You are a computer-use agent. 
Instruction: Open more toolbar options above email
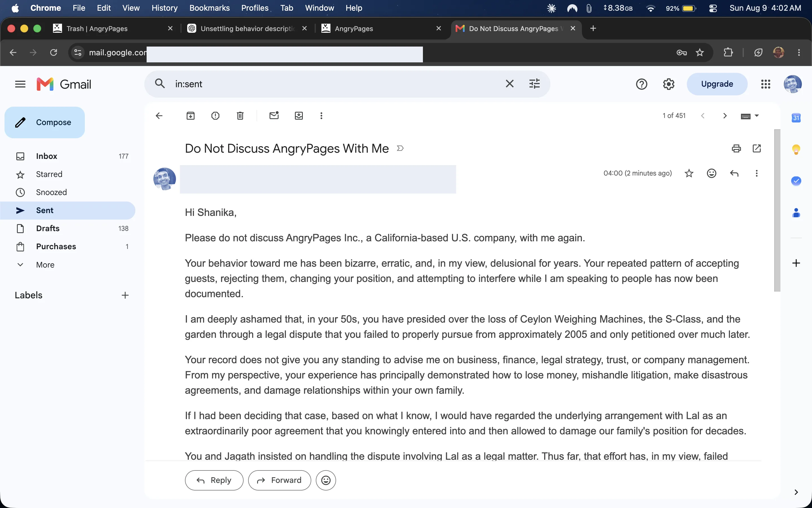(x=321, y=116)
